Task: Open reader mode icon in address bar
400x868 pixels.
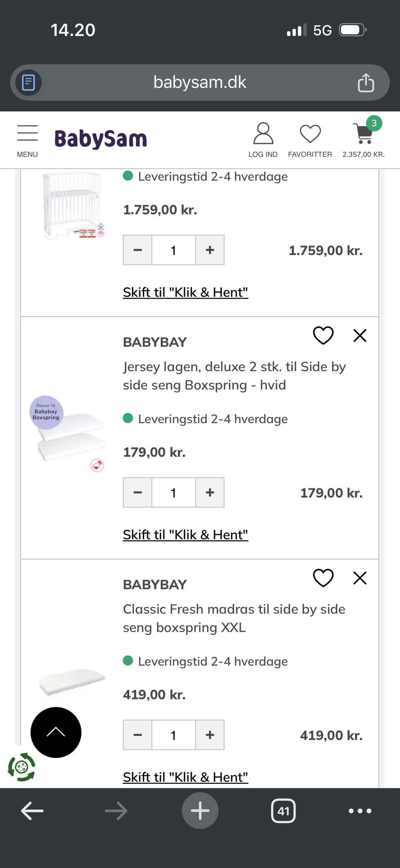Action: [28, 83]
